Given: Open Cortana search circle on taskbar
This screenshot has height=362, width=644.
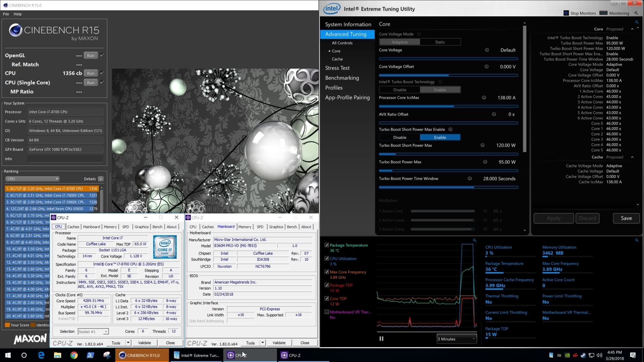Looking at the screenshot, I should [x=24, y=355].
